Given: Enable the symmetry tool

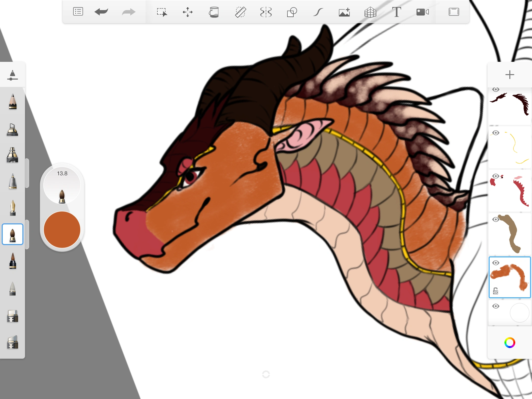Looking at the screenshot, I should coord(266,12).
